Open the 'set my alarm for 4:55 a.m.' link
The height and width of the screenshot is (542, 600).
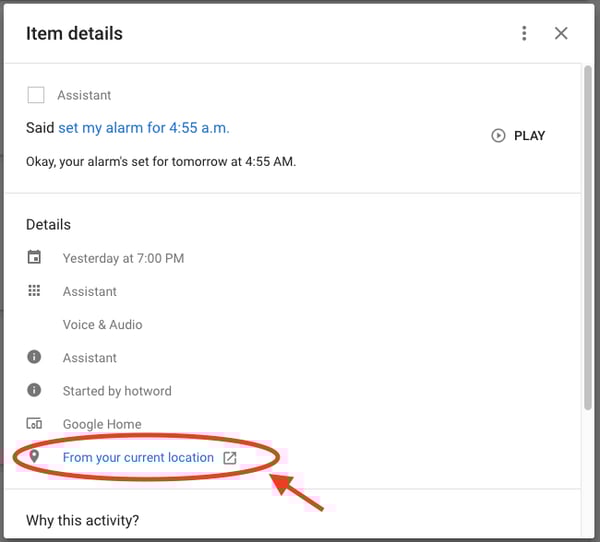pyautogui.click(x=144, y=128)
